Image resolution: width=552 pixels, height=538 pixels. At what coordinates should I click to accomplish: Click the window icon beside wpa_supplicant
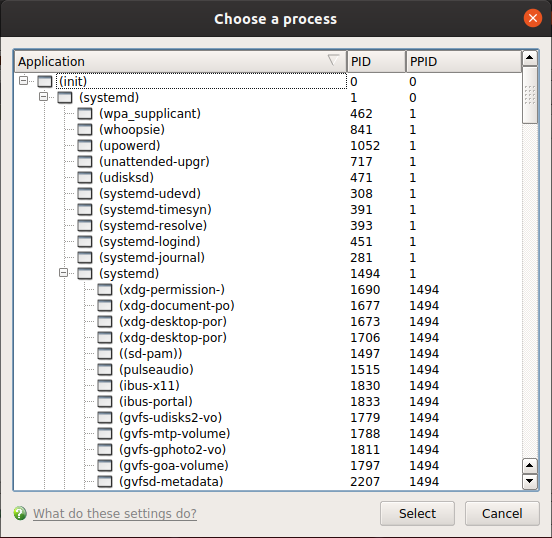85,114
